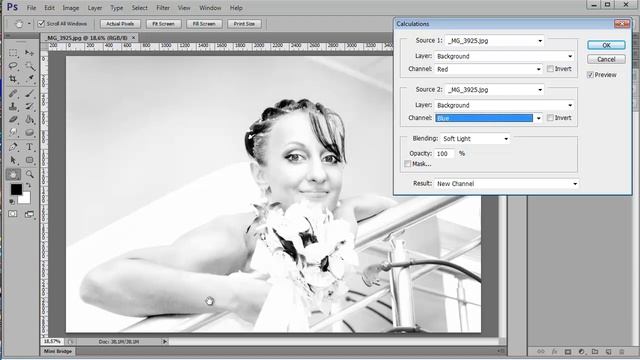
Task: Open the Filter menu
Action: click(163, 8)
